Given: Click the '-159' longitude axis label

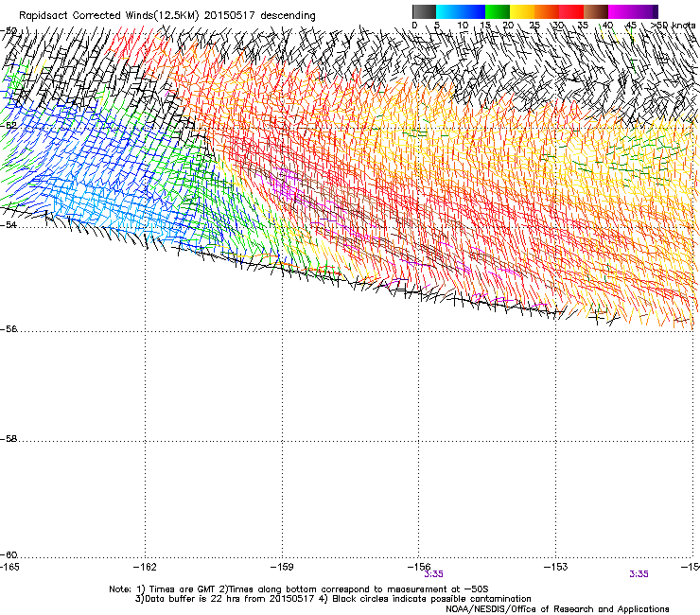Looking at the screenshot, I should pyautogui.click(x=282, y=567).
